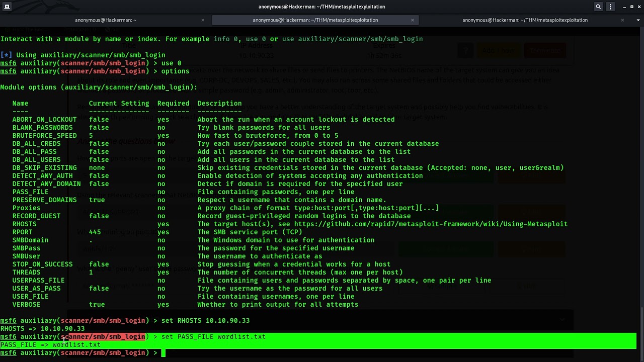
Task: Click the Proxies option name
Action: click(x=26, y=208)
